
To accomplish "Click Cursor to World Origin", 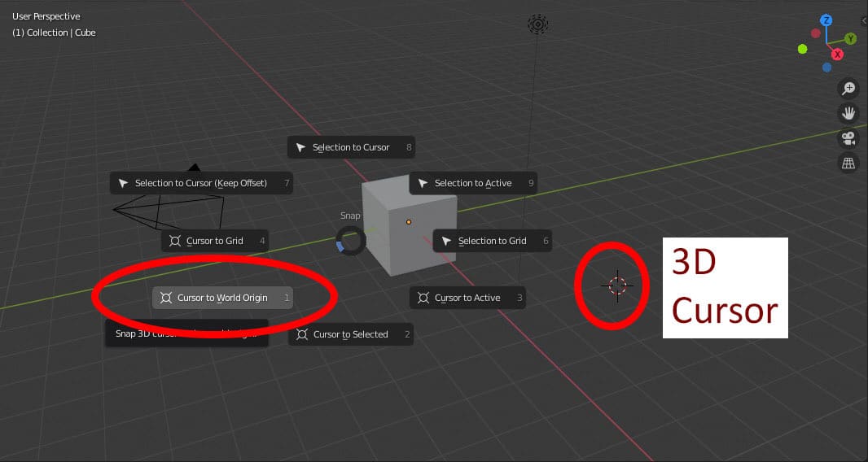I will 222,298.
